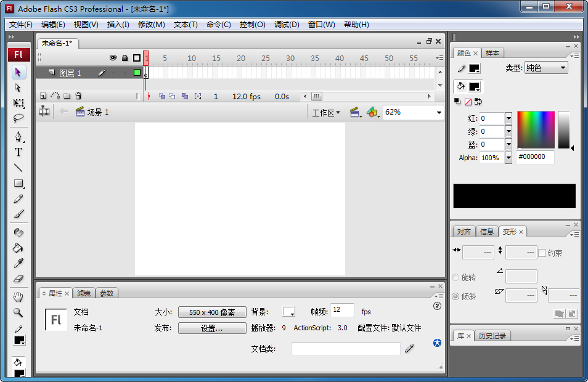The width and height of the screenshot is (588, 382).
Task: Enable the 约束 constrain checkbox
Action: (542, 253)
